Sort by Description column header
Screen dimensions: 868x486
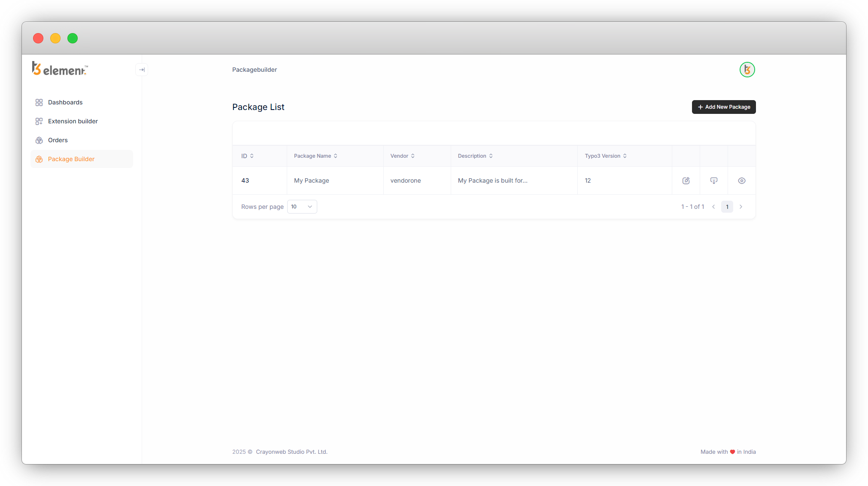click(475, 156)
